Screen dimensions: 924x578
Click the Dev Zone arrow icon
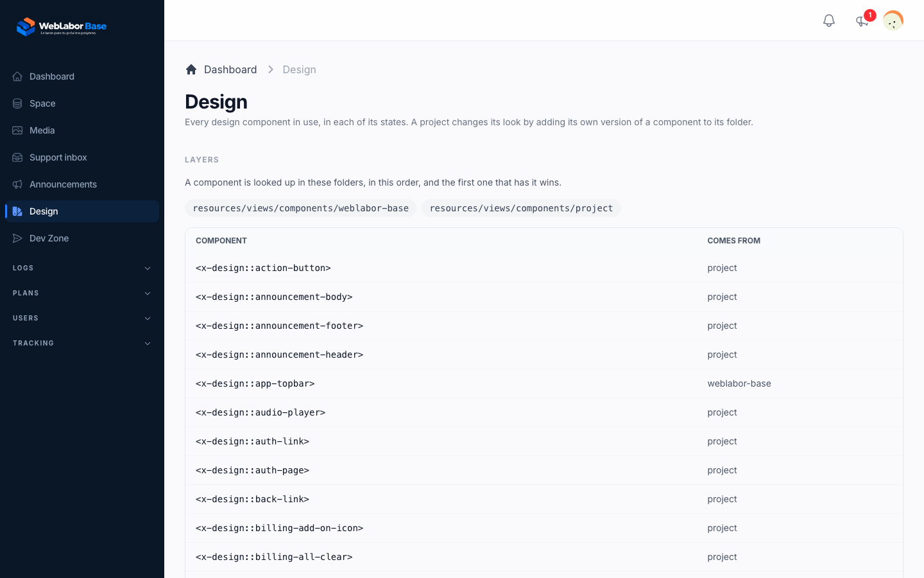click(17, 238)
